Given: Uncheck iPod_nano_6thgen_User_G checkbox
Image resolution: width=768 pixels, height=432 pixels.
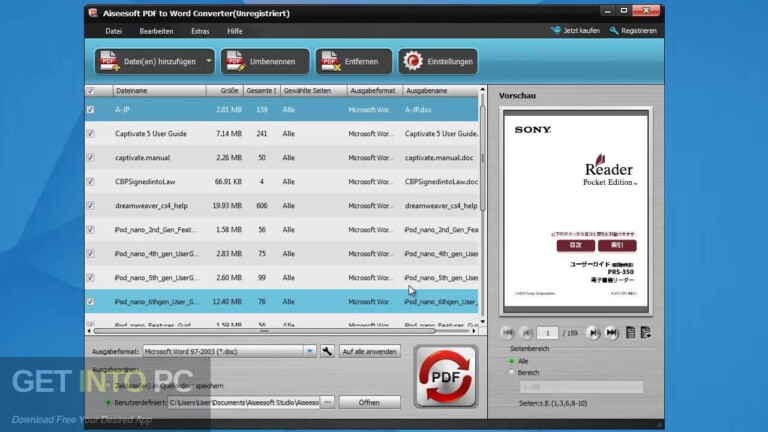Looking at the screenshot, I should coord(91,302).
